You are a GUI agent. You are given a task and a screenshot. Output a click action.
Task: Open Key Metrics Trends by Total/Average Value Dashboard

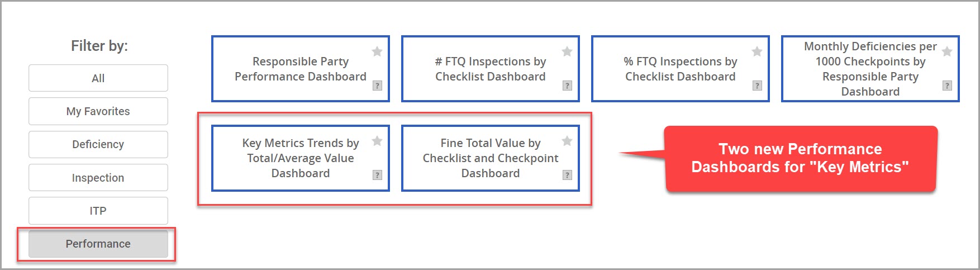301,158
